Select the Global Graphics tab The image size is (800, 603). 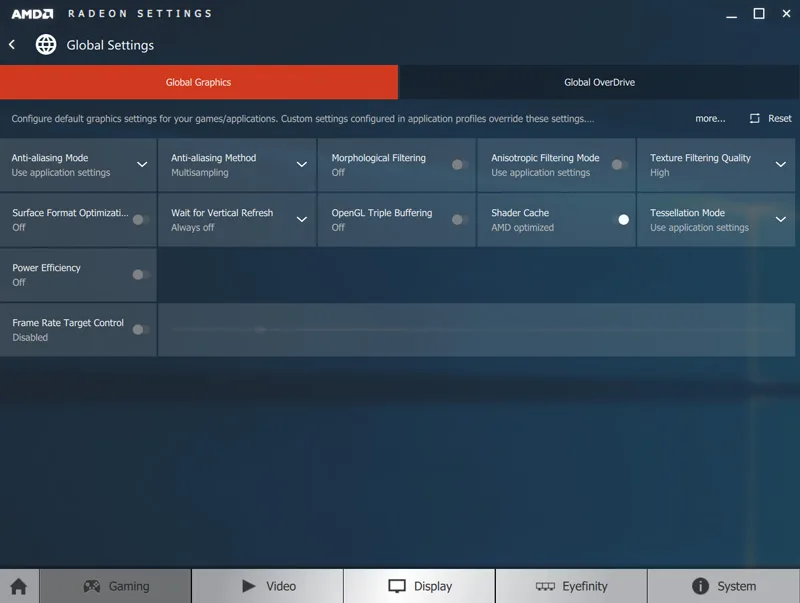198,82
